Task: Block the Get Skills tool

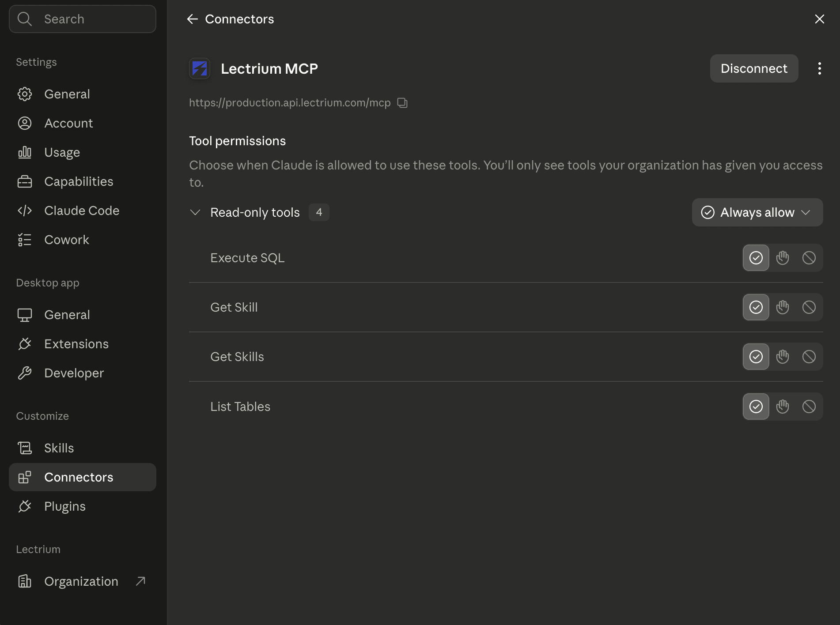Action: pos(809,357)
